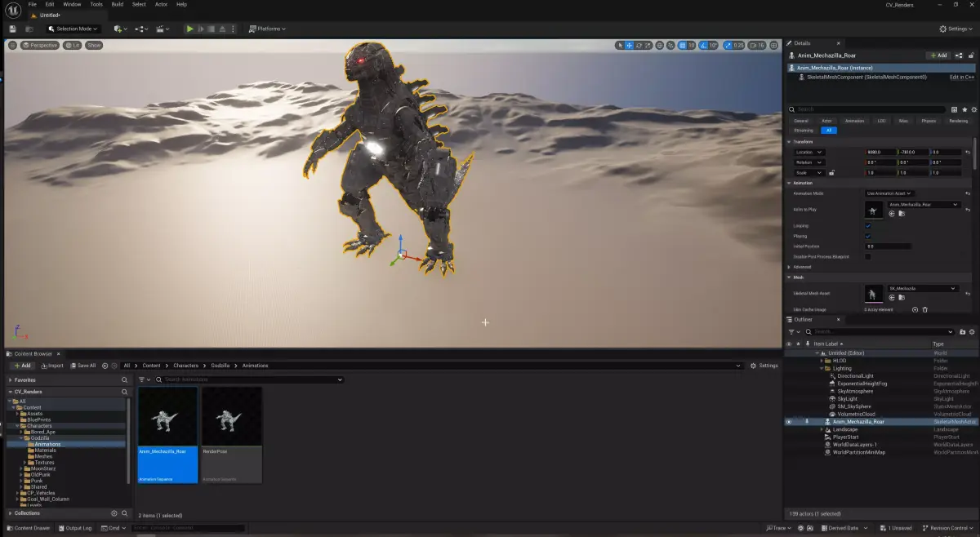Click the Eject button in play toolbar

click(222, 29)
